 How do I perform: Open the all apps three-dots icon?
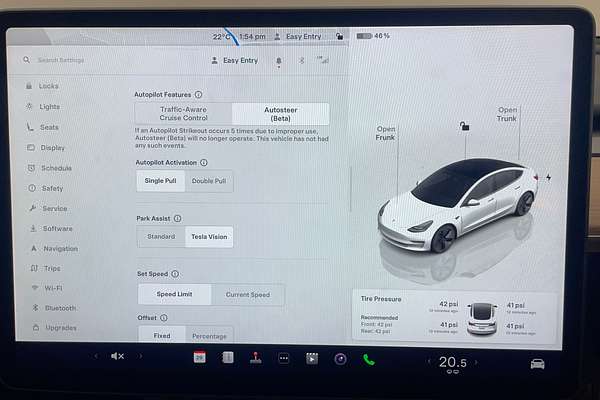(284, 358)
